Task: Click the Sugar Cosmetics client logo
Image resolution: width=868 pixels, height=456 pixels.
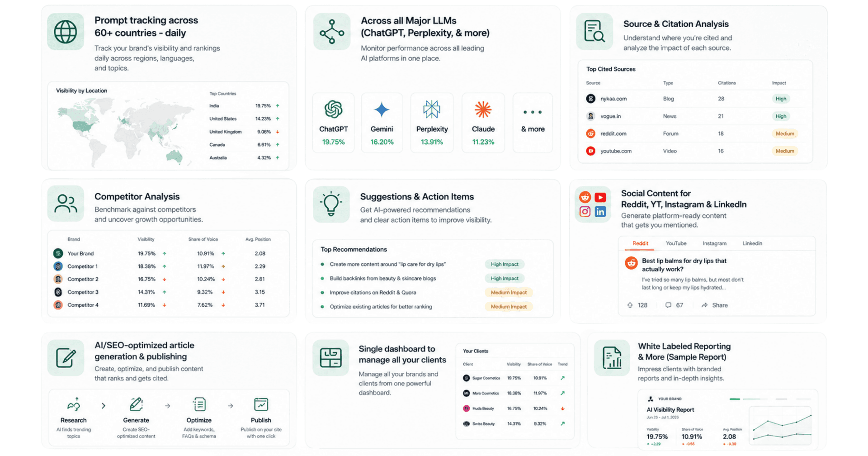Action: coord(466,378)
